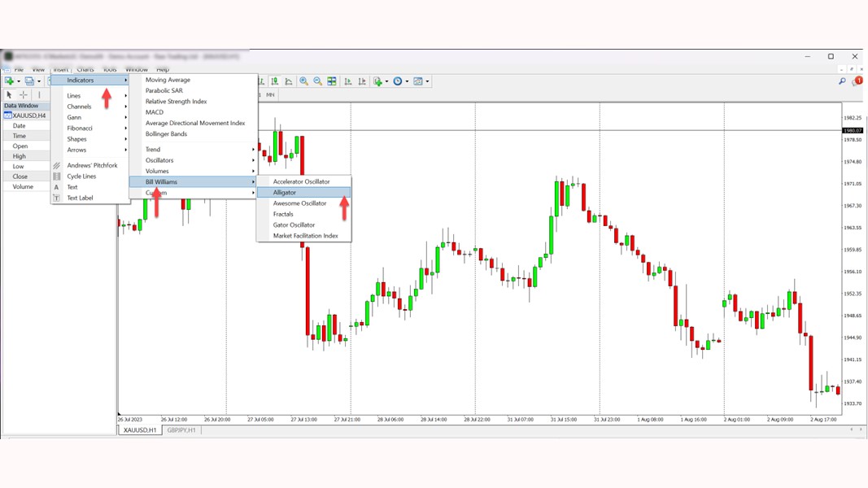The width and height of the screenshot is (868, 488).
Task: Open the Tools menu
Action: point(110,69)
